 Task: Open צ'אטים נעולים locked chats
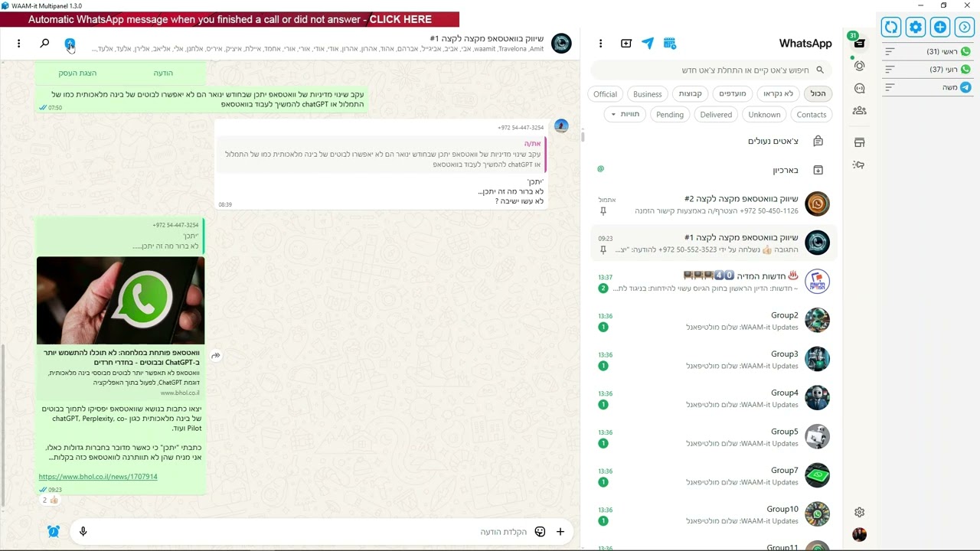[714, 141]
